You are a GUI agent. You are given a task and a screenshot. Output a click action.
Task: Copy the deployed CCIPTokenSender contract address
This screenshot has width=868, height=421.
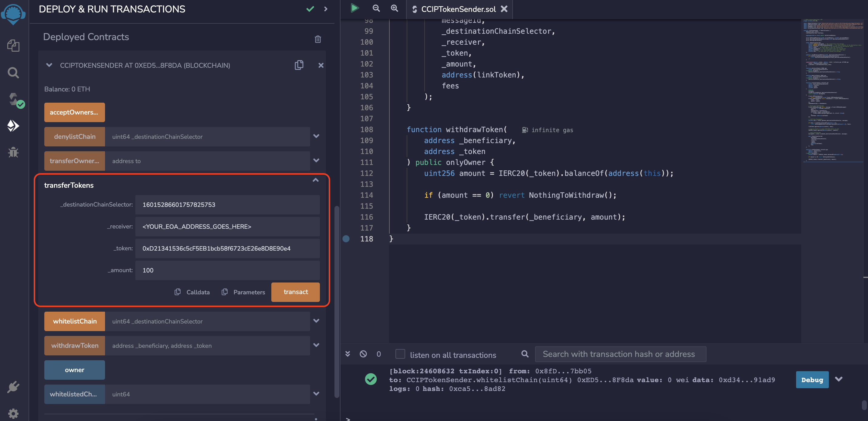(299, 65)
